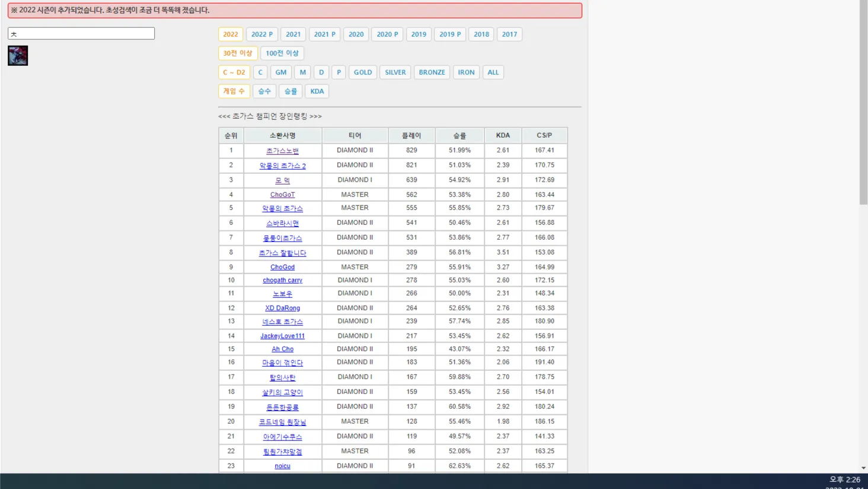Switch to the 2020 P season

tap(388, 34)
